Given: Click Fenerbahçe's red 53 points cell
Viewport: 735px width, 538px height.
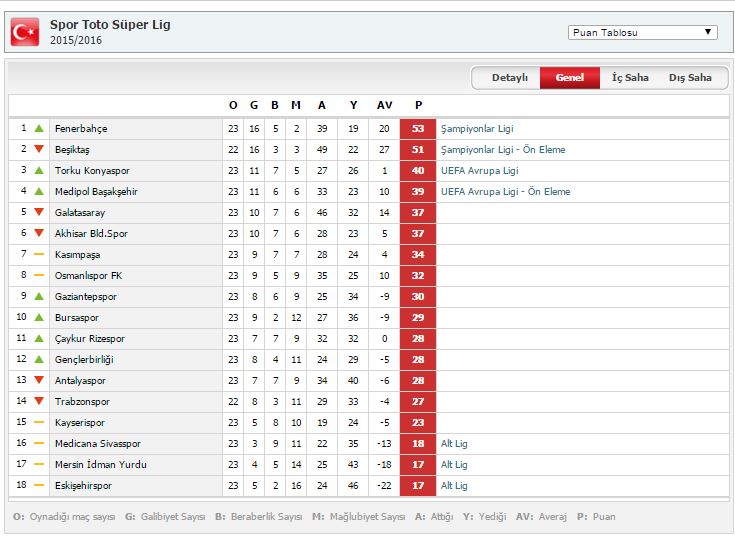Looking at the screenshot, I should [417, 129].
